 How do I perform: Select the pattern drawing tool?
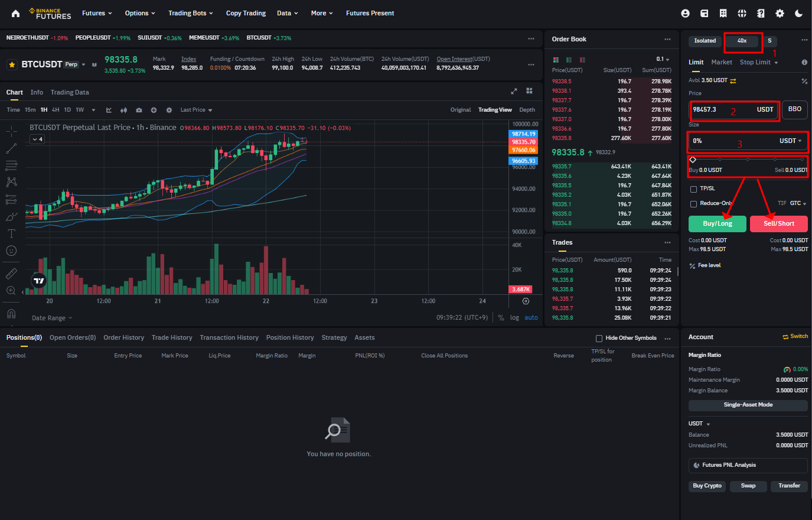tap(11, 182)
